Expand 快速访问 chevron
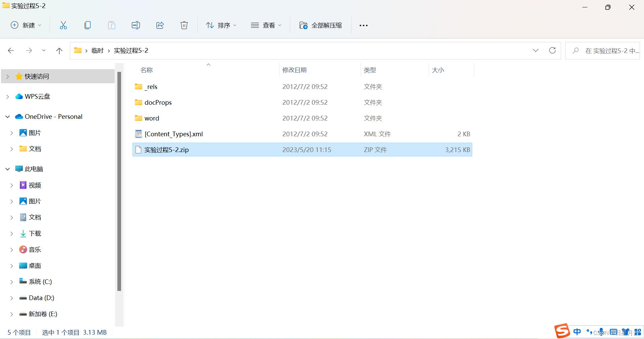644x339 pixels. [x=8, y=77]
